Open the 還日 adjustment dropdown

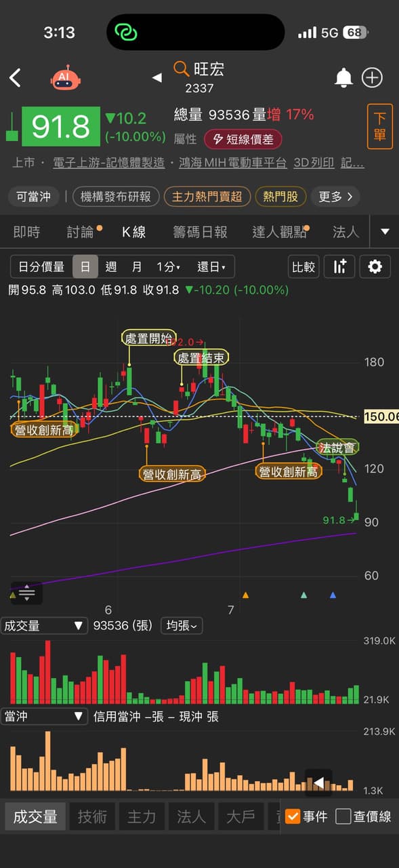(211, 267)
